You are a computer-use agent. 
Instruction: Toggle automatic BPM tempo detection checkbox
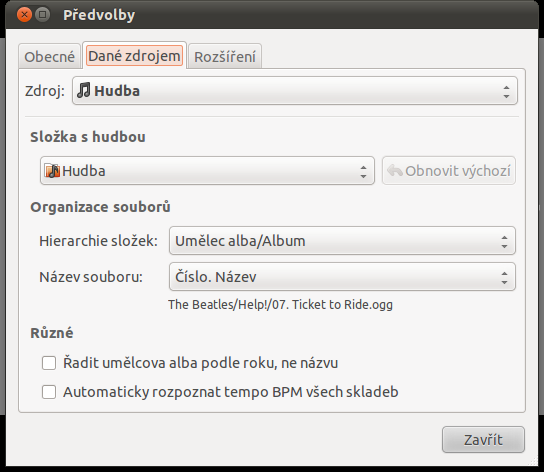point(49,392)
